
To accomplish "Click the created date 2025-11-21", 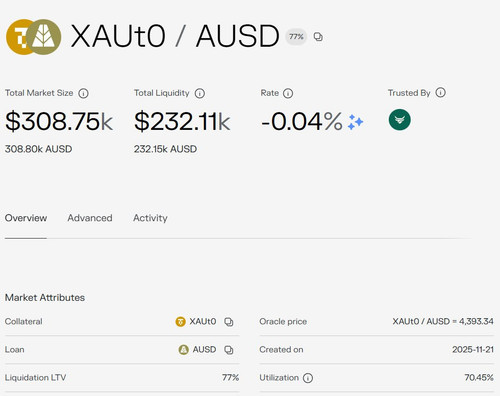I will pyautogui.click(x=473, y=349).
